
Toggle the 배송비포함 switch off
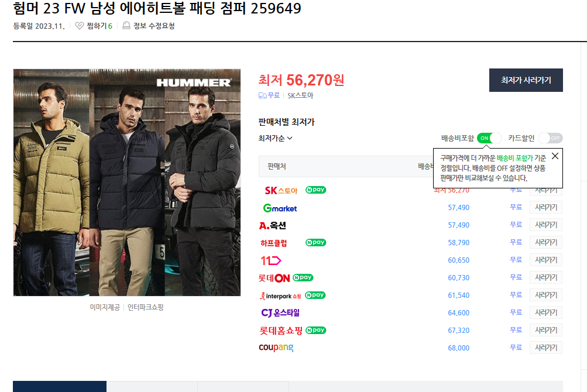(489, 138)
